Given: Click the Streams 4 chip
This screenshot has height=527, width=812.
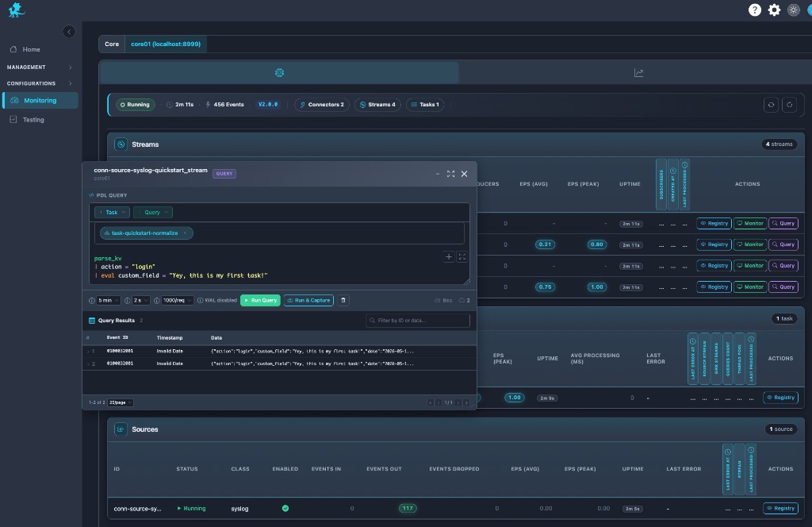Looking at the screenshot, I should point(377,105).
